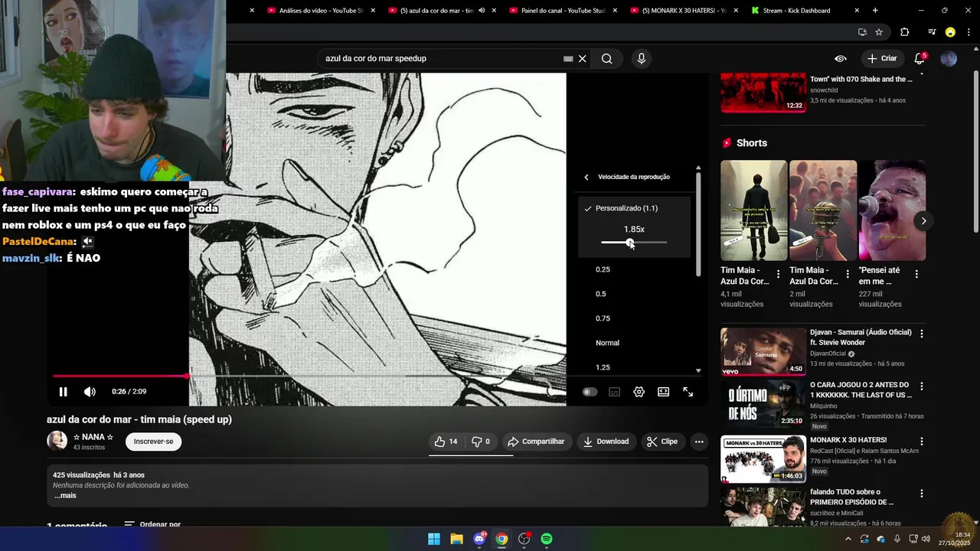Open the browser media controls icon
The image size is (980, 551).
pos(932,32)
